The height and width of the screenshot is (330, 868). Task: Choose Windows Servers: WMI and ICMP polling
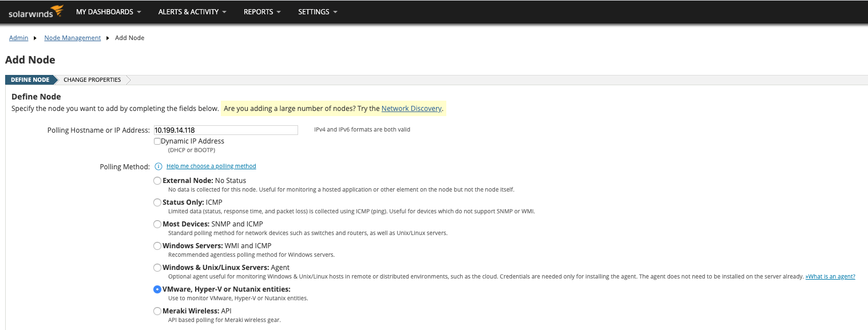[x=157, y=245]
